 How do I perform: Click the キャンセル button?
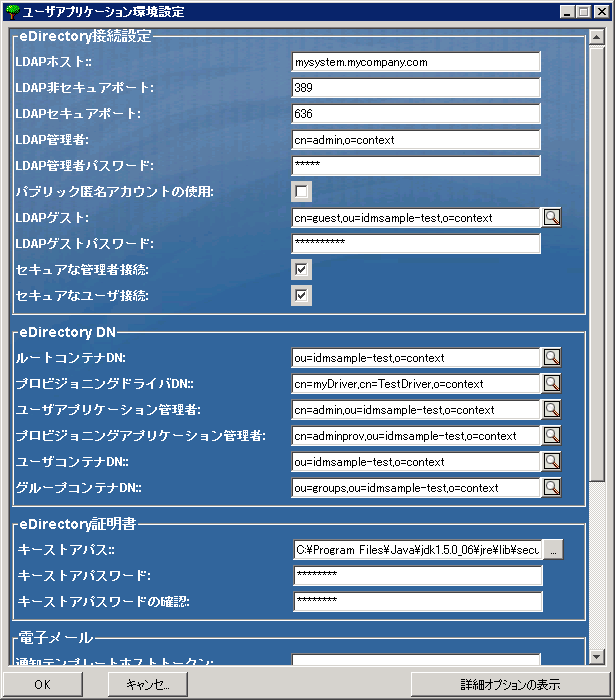[148, 684]
